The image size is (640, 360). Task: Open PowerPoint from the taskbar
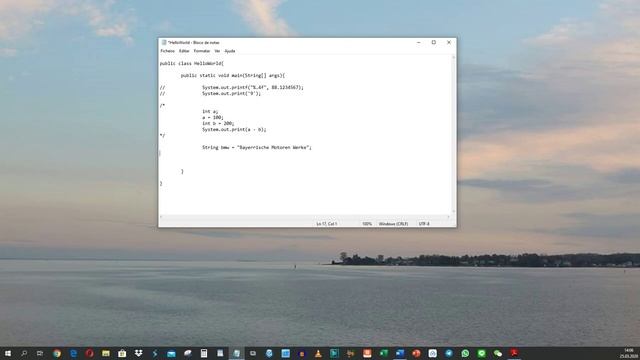click(x=416, y=353)
